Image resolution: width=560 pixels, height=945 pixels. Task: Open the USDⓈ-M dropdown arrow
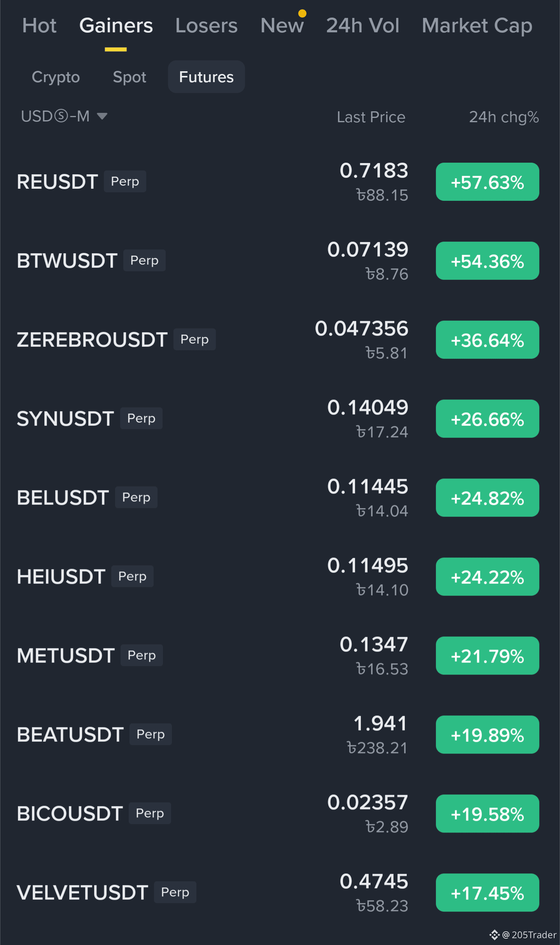click(102, 116)
